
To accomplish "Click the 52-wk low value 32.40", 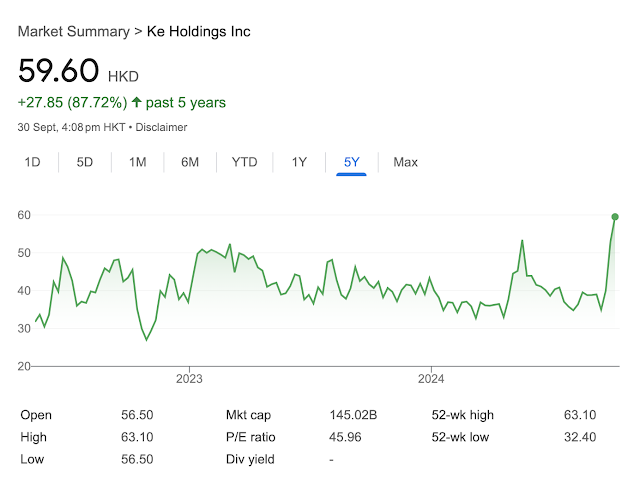I will (580, 437).
